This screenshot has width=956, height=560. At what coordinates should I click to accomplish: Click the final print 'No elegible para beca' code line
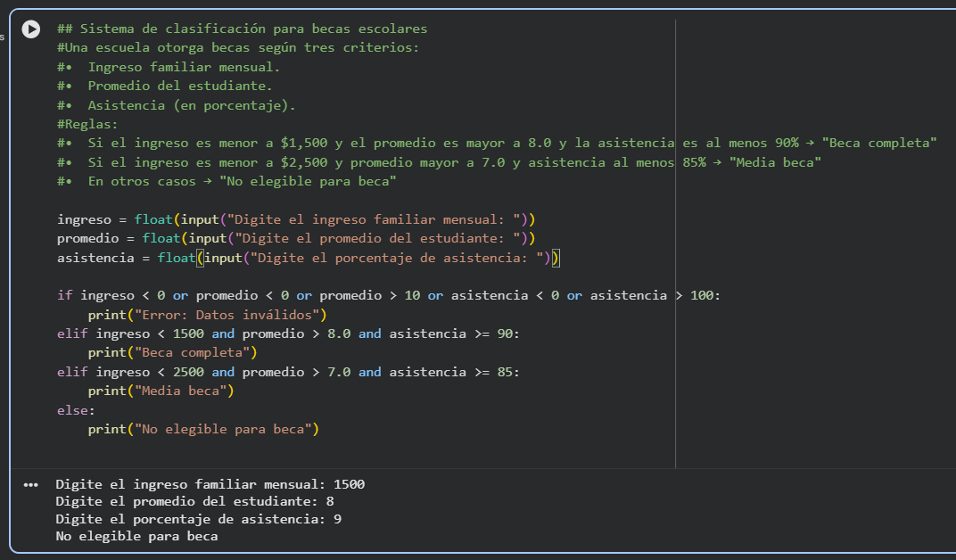(x=202, y=429)
